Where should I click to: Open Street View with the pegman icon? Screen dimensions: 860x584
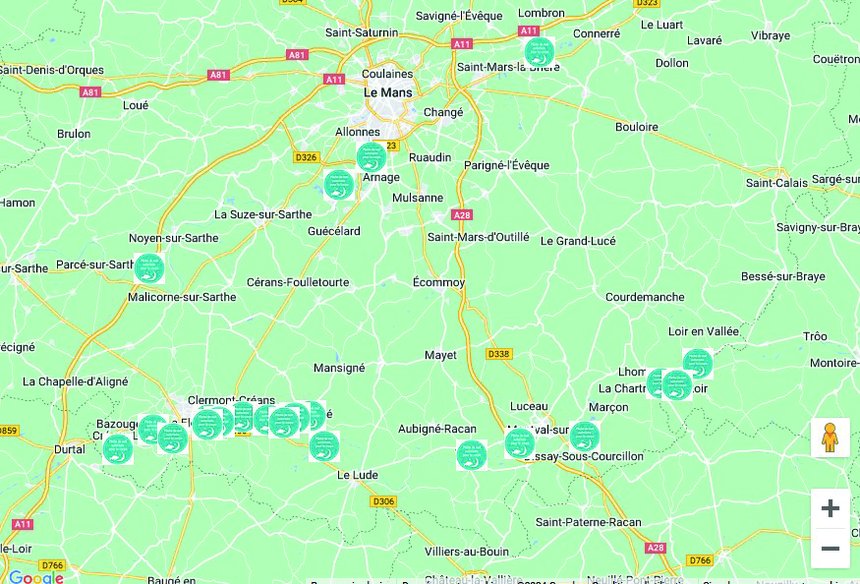830,437
